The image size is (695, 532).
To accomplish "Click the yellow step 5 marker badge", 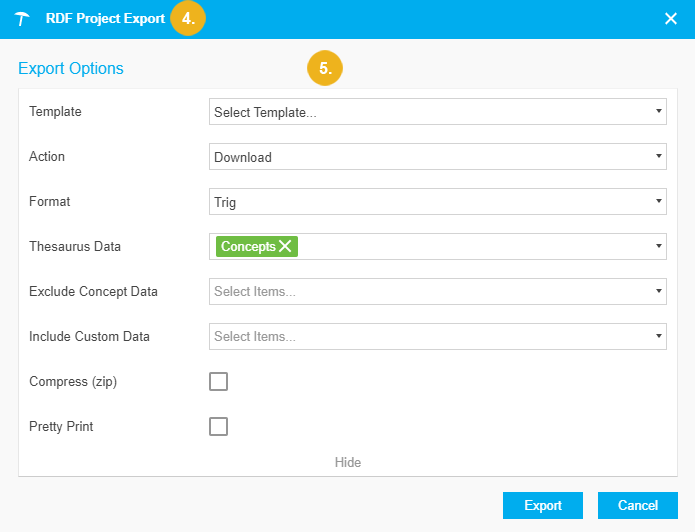I will click(x=325, y=69).
